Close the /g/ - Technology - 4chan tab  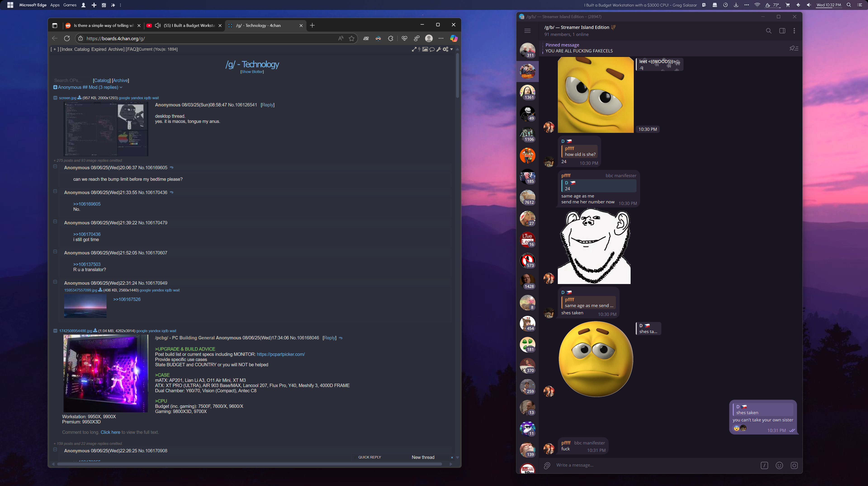(301, 25)
